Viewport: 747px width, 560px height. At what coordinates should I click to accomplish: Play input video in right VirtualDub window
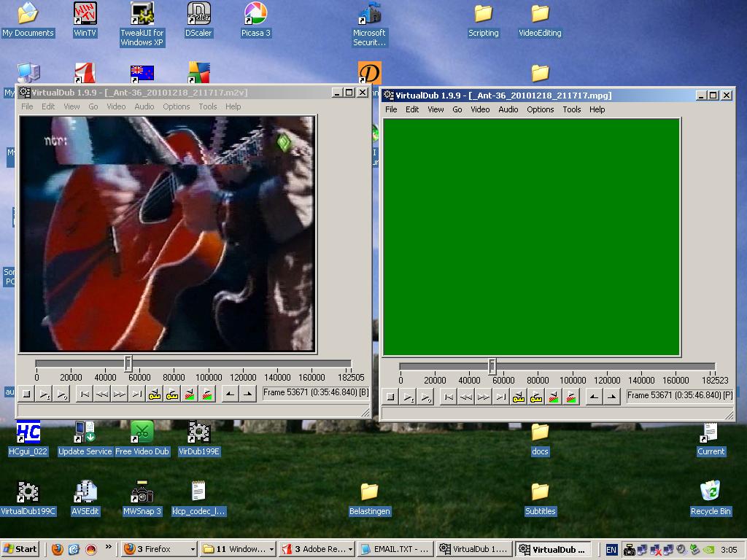tap(409, 397)
